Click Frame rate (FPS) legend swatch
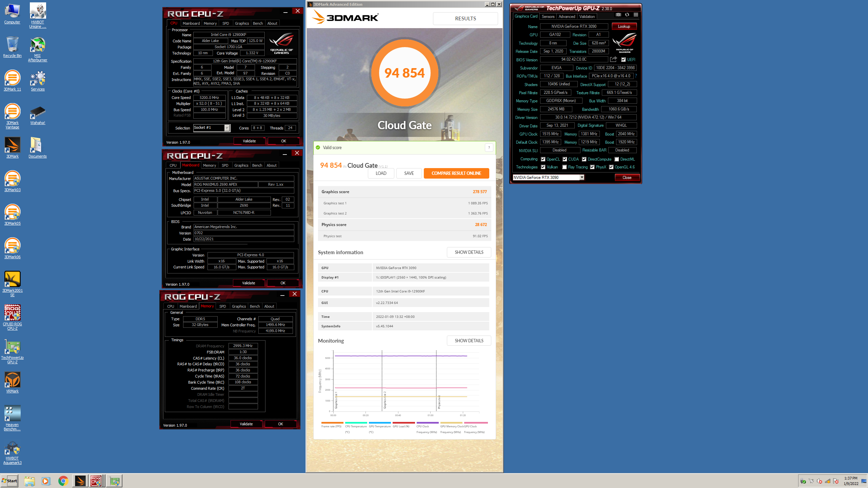 [332, 423]
